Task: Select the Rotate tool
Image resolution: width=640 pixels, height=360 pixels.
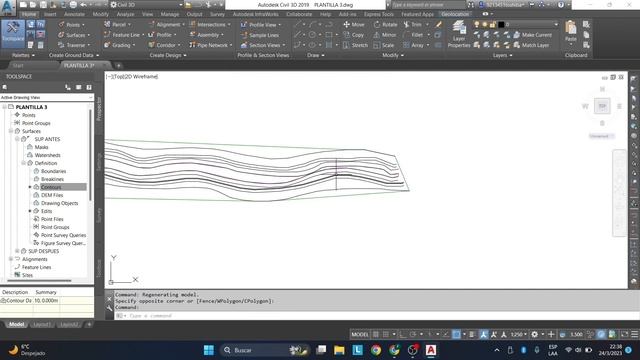Action: 385,24
